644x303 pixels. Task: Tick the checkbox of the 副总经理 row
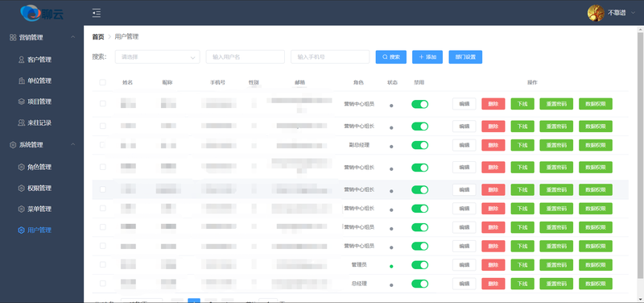[103, 145]
